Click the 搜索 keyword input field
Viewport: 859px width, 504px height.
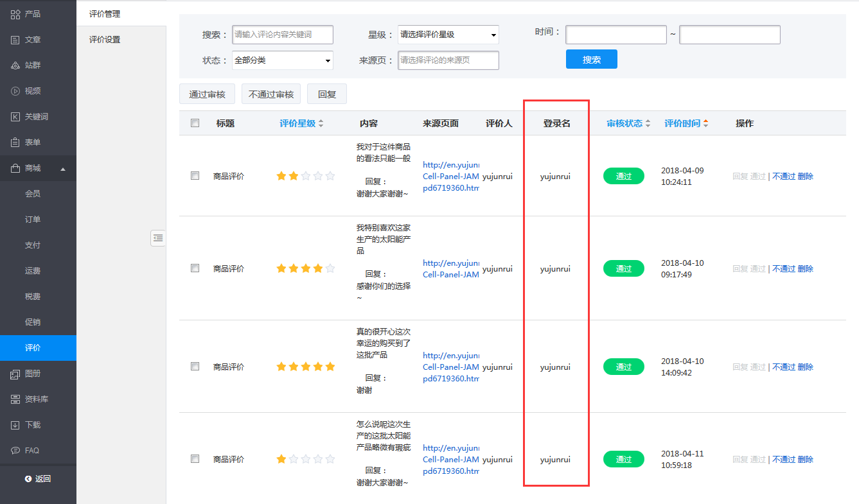pos(283,35)
